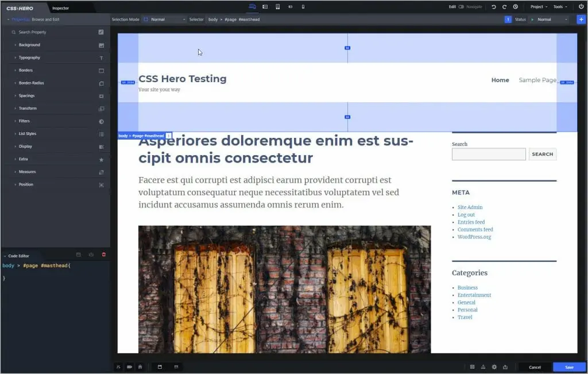The image size is (588, 374).
Task: Open the gear settings icon in the bottom bar
Action: [x=494, y=367]
